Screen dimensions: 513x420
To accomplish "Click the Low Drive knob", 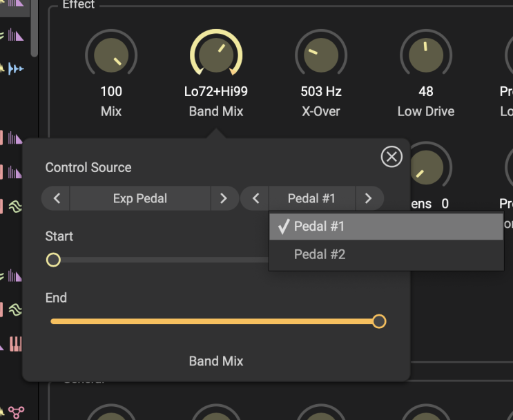I will 426,55.
